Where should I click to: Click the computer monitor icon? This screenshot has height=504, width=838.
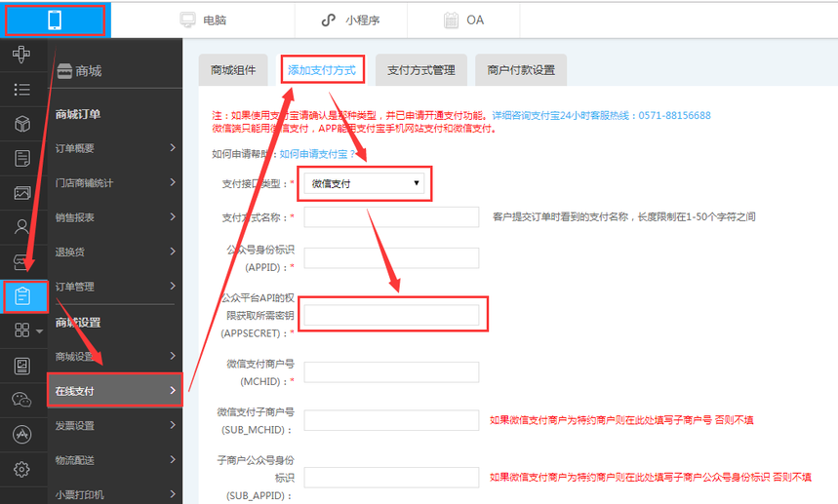(187, 20)
